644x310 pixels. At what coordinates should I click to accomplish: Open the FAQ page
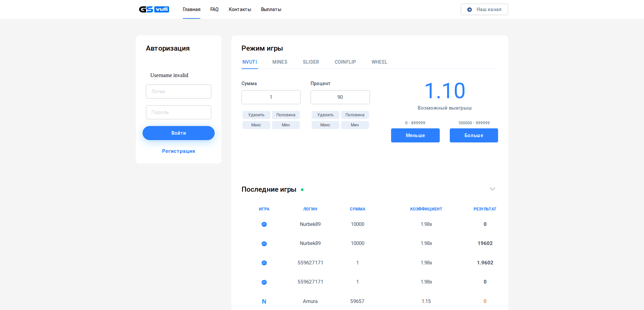coord(214,9)
